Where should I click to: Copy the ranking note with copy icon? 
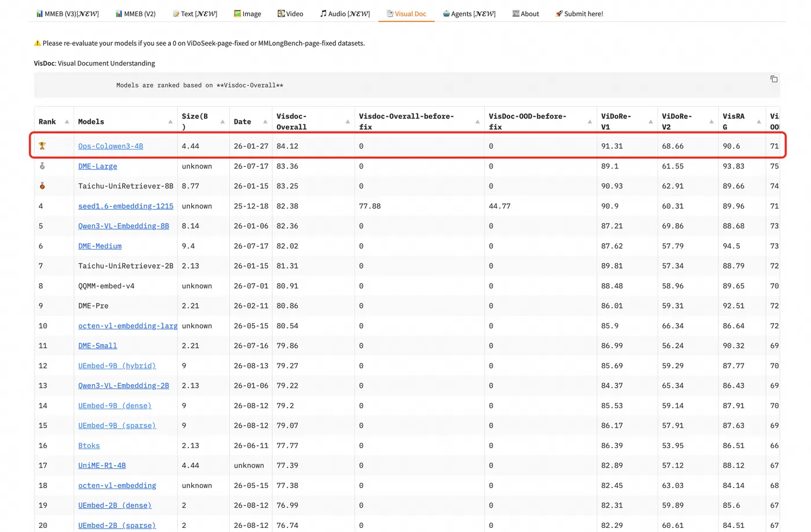[x=773, y=79]
